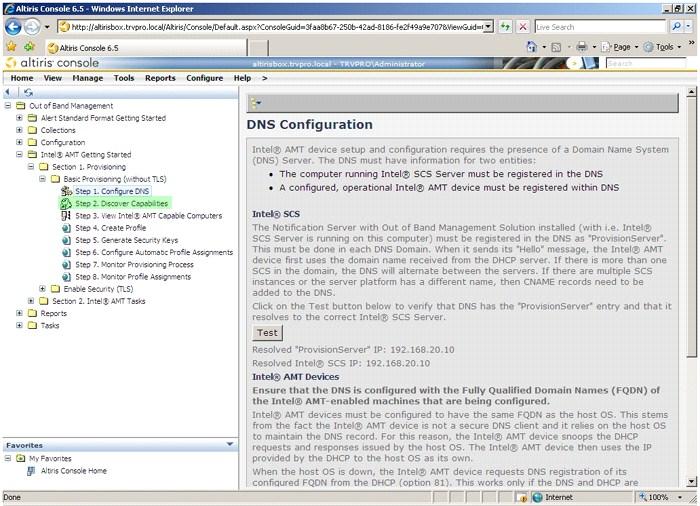Expand the Collections folder node

[19, 130]
